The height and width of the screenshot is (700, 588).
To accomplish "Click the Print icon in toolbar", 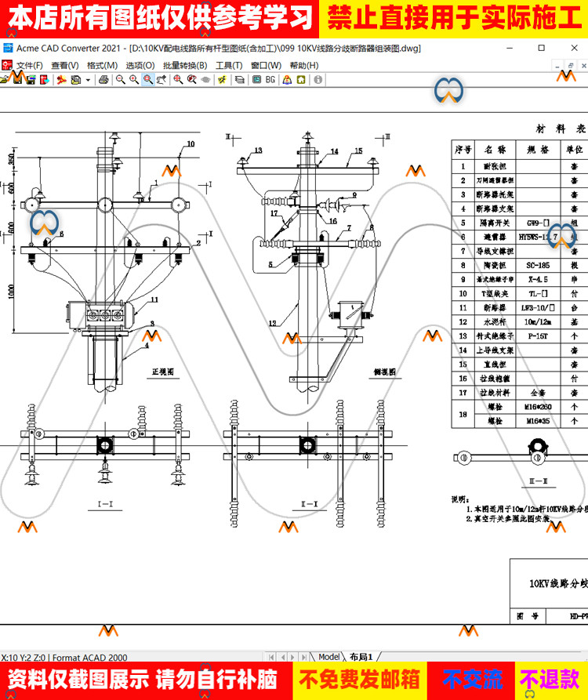I will [x=103, y=79].
